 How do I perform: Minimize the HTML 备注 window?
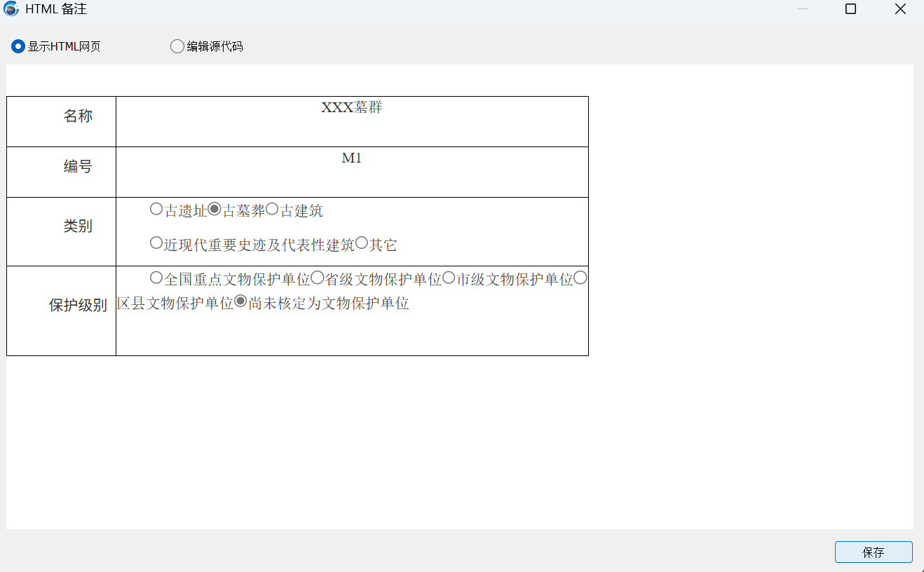[x=803, y=9]
